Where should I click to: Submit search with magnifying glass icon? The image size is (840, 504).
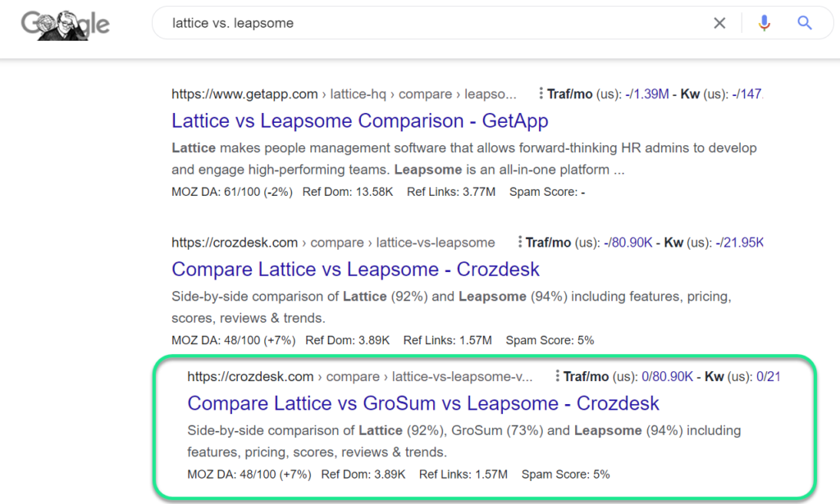[x=805, y=23]
